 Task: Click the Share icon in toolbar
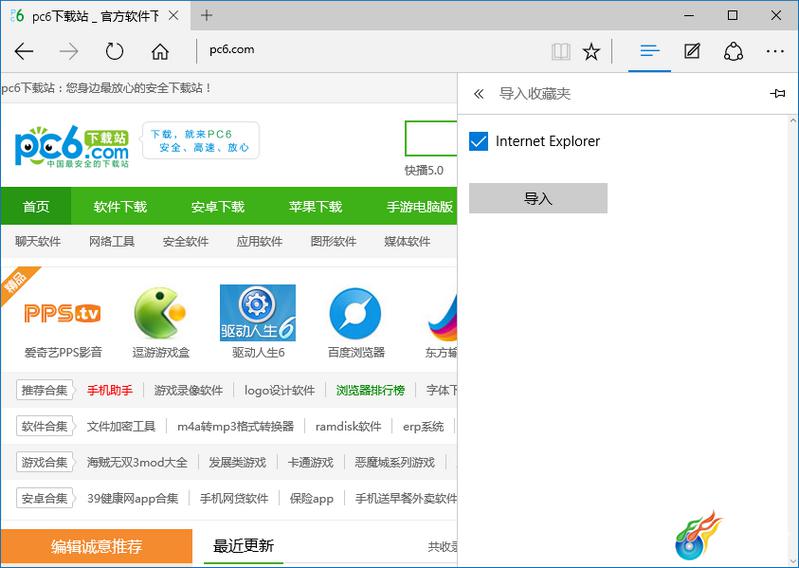coord(733,51)
